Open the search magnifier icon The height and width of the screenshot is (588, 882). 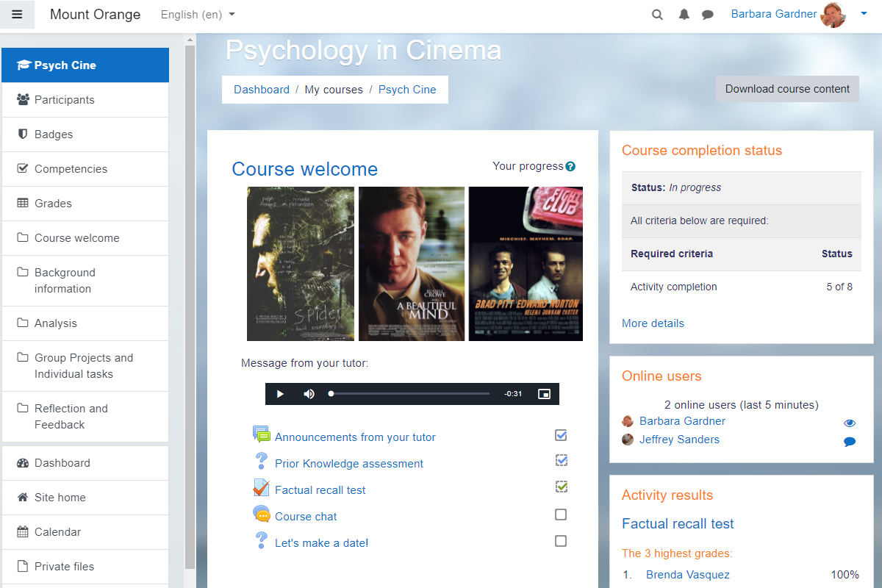(658, 15)
